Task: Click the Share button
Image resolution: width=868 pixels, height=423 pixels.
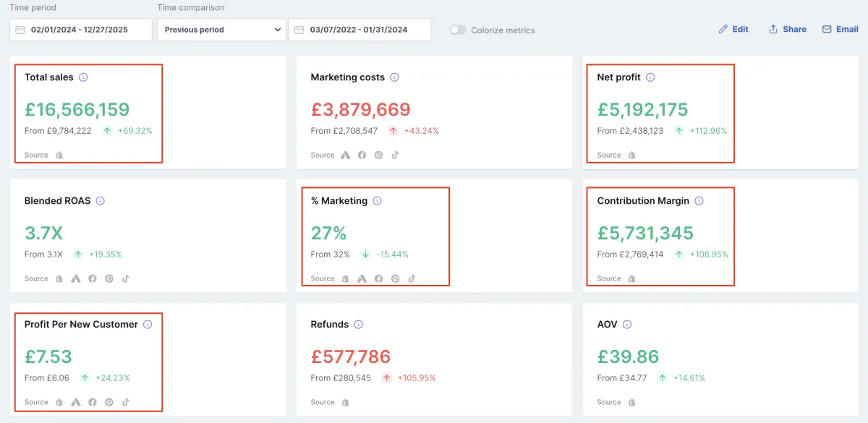Action: tap(787, 30)
